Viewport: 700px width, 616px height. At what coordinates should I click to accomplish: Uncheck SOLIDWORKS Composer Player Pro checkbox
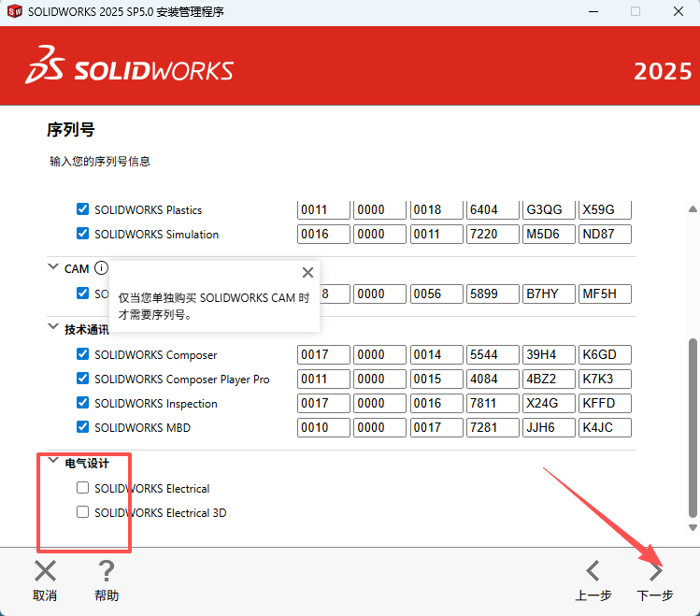(82, 379)
